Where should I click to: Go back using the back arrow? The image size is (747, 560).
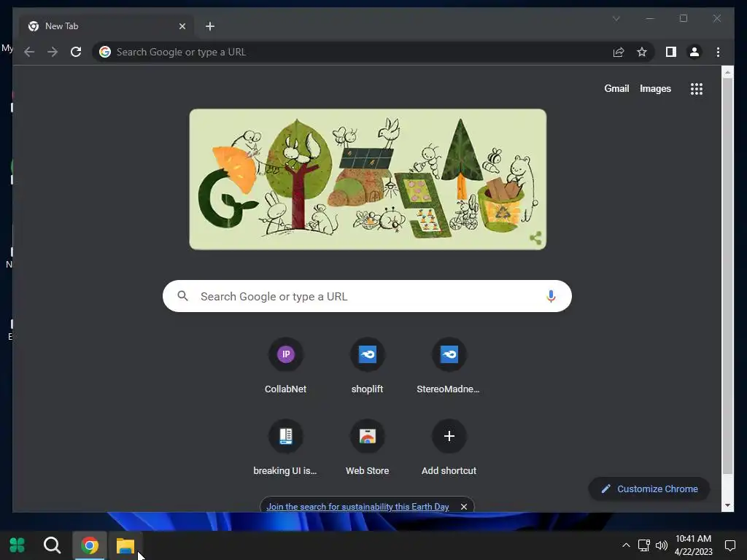pyautogui.click(x=29, y=52)
